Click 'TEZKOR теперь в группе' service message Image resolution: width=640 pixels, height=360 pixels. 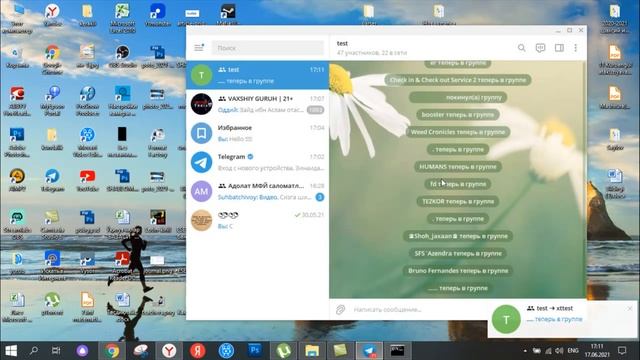458,201
